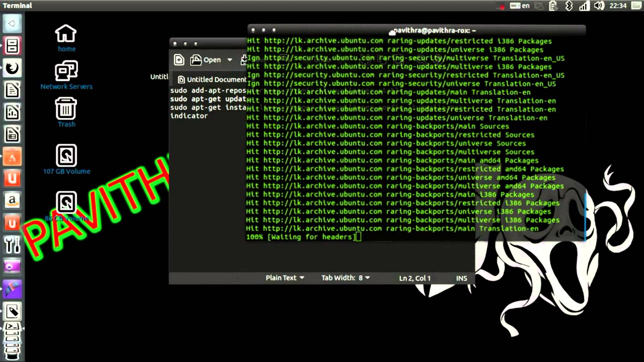
Task: Open the Ubuntu Dash home launcher
Action: click(12, 23)
